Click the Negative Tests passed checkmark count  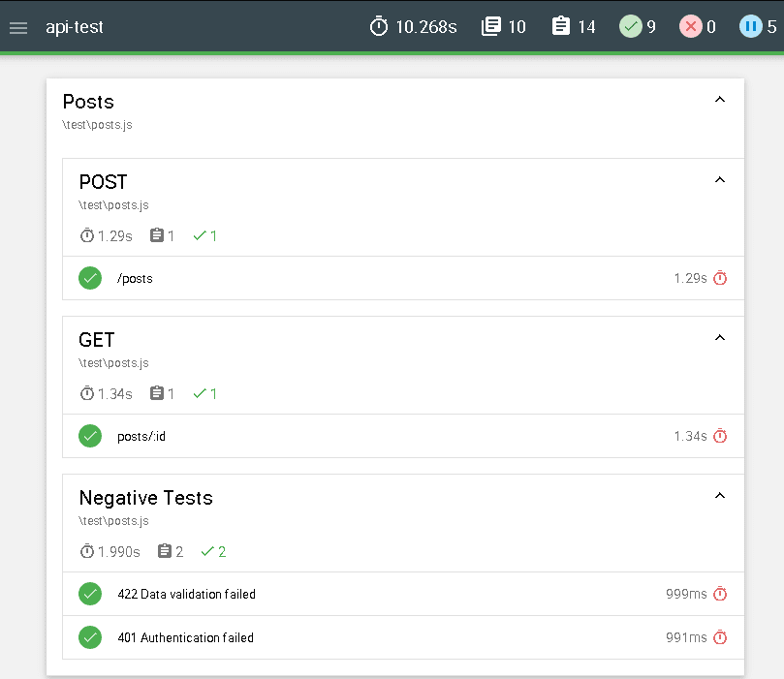tap(213, 551)
